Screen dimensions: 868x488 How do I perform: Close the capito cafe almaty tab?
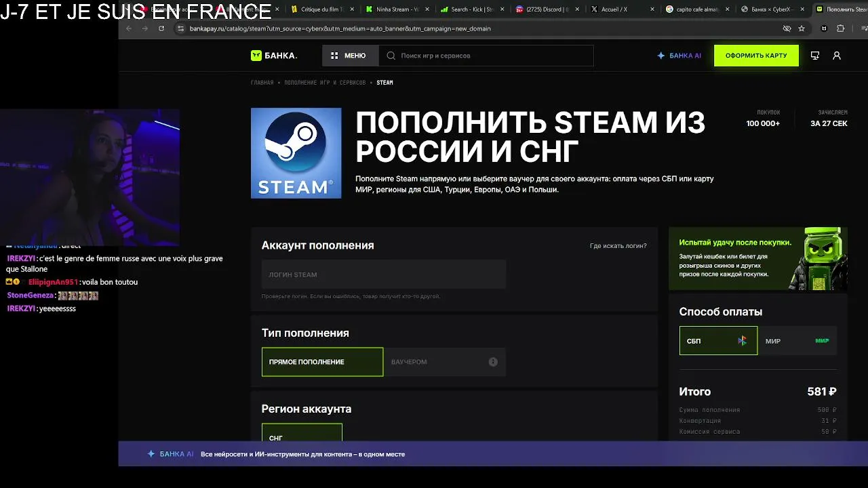[727, 9]
